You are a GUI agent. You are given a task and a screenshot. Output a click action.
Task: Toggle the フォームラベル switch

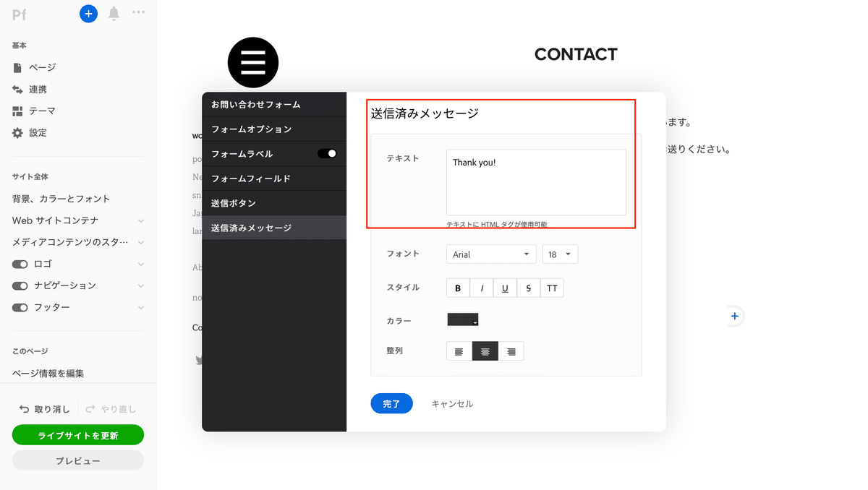pyautogui.click(x=328, y=153)
